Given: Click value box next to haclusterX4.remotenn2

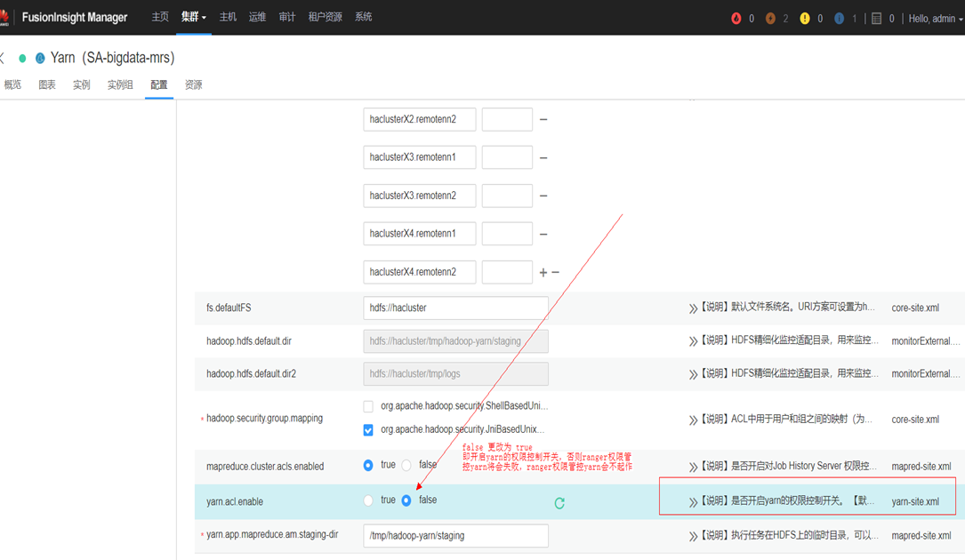Looking at the screenshot, I should click(507, 272).
